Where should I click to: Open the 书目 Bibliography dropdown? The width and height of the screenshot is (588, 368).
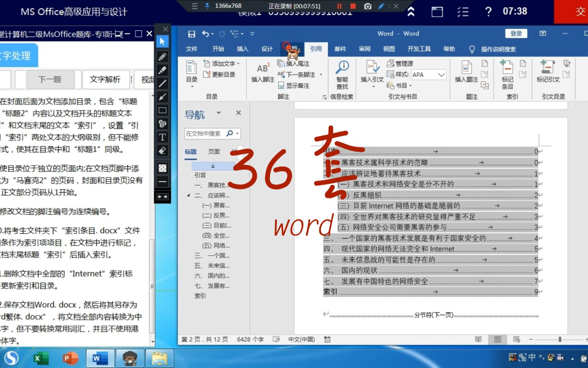tap(399, 86)
